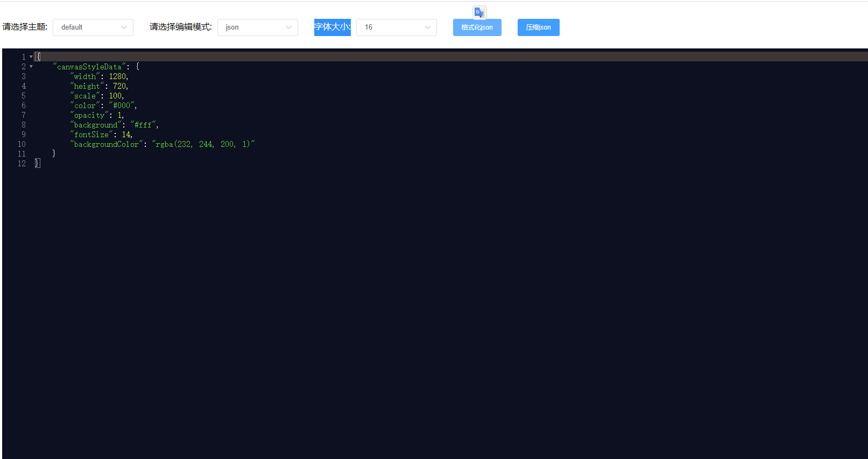Click the "background" key on line 8
Image resolution: width=868 pixels, height=459 pixels.
tap(96, 125)
